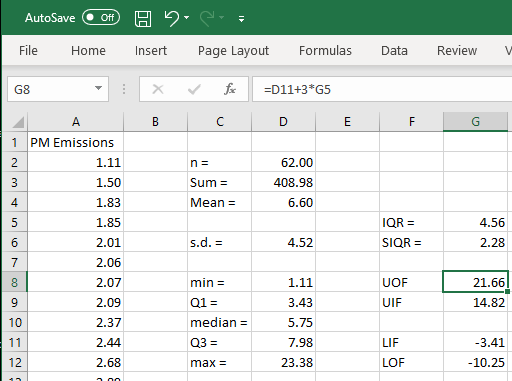Click the greyed Redo arrow icon
Viewport: 512px width, 381px height.
coord(207,18)
